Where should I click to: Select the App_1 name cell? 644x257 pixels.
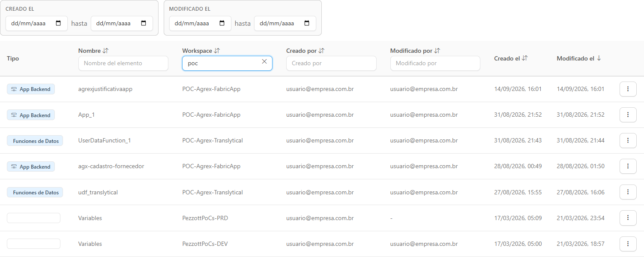coord(87,115)
